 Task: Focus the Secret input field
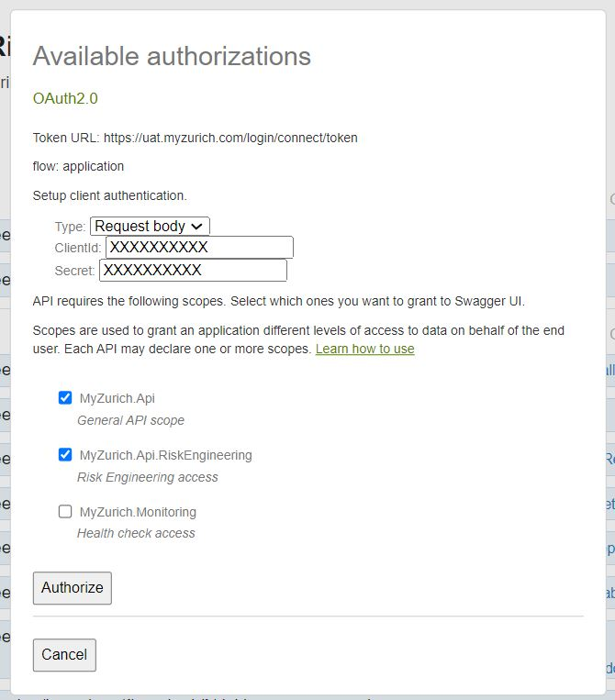(x=193, y=271)
